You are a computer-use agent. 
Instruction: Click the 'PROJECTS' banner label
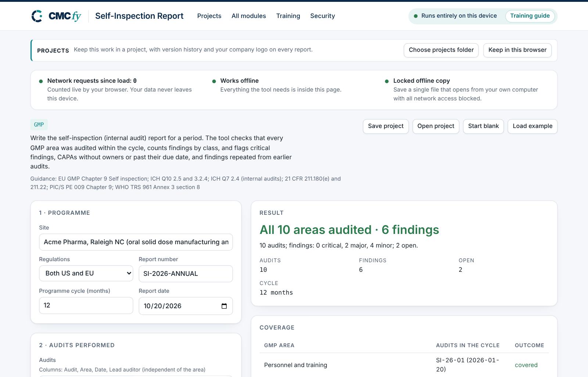(53, 50)
